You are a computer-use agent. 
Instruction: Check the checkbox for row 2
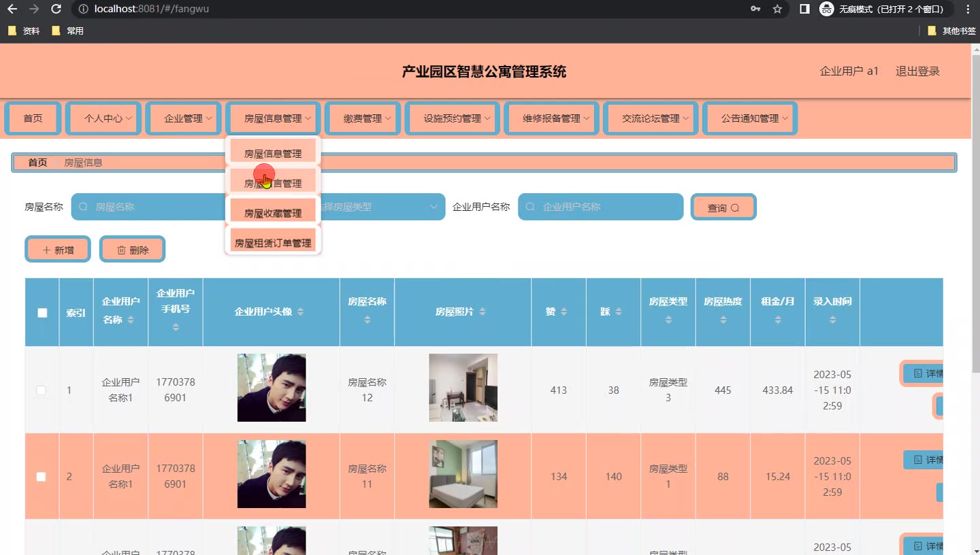(x=41, y=477)
